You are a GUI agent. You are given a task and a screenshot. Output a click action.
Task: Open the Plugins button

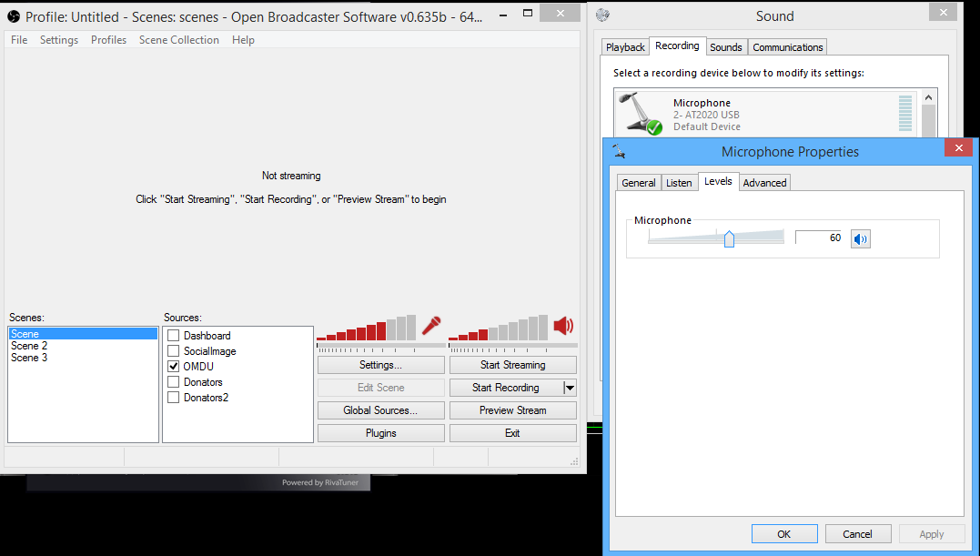coord(381,433)
